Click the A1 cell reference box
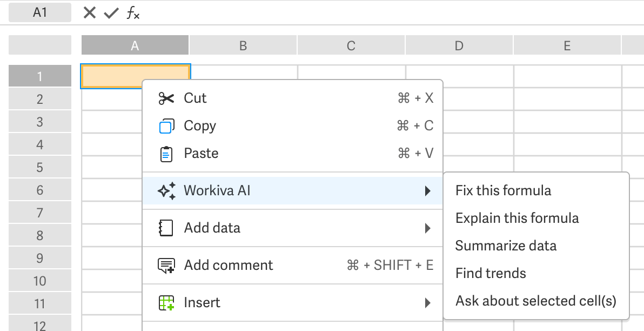This screenshot has width=644, height=331. point(40,13)
